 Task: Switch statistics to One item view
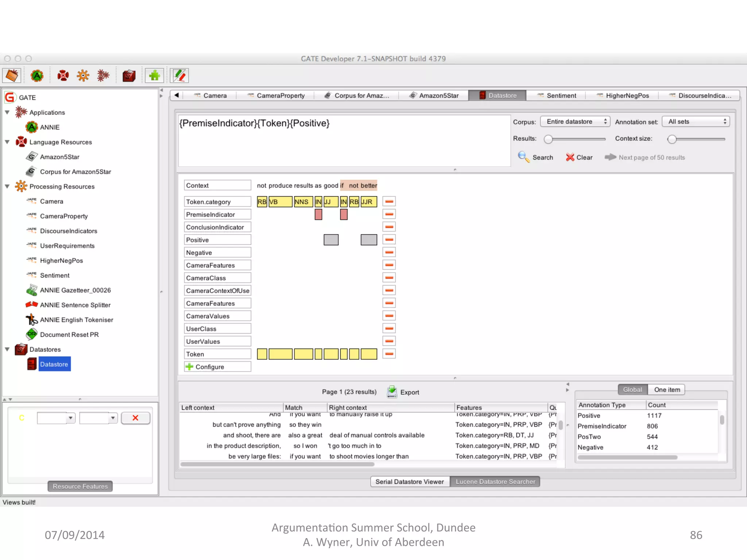[x=667, y=389]
